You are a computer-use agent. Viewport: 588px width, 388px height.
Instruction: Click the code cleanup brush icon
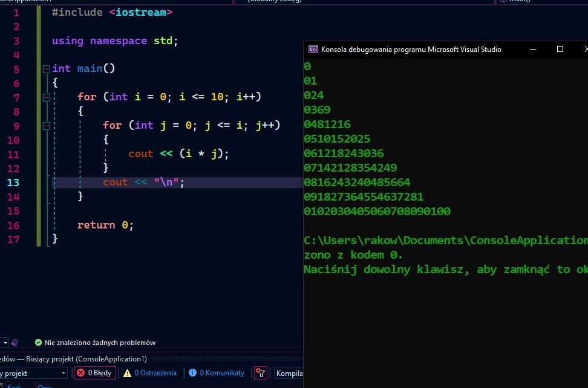pyautogui.click(x=15, y=342)
